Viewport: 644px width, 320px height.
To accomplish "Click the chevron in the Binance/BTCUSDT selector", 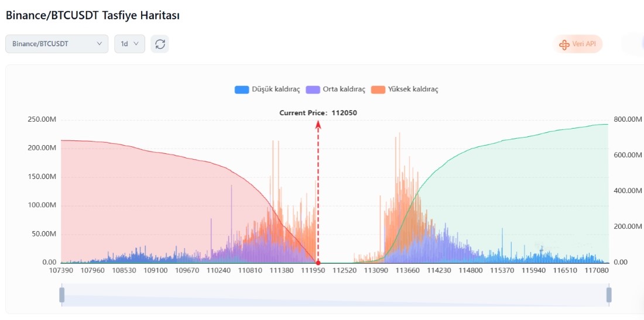I will pyautogui.click(x=99, y=44).
